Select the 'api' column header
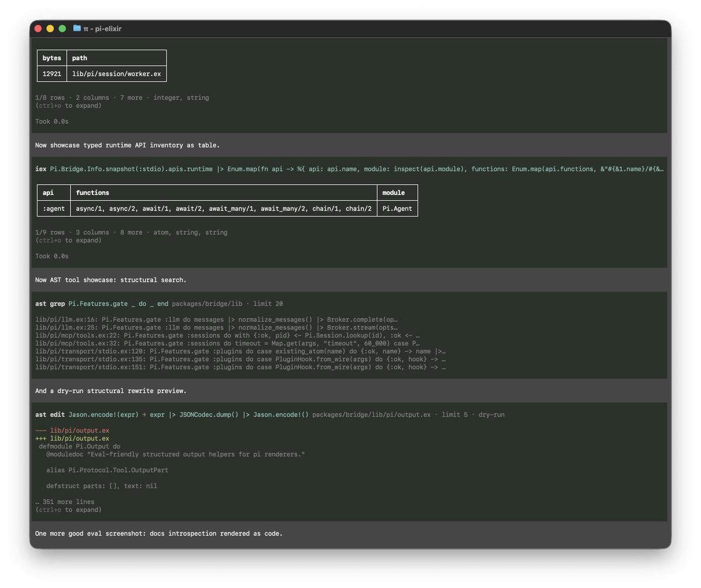701x588 pixels. (54, 192)
